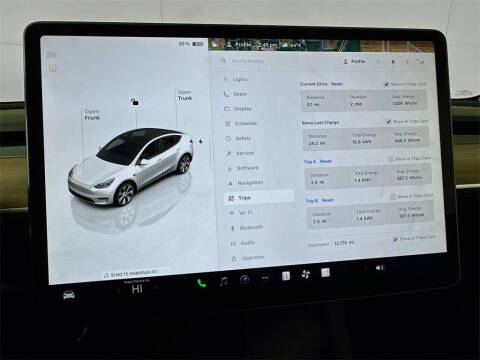Viewport: 480px width, 360px height.
Task: Tap the Trip A Total Energy value
Action: pos(363,180)
